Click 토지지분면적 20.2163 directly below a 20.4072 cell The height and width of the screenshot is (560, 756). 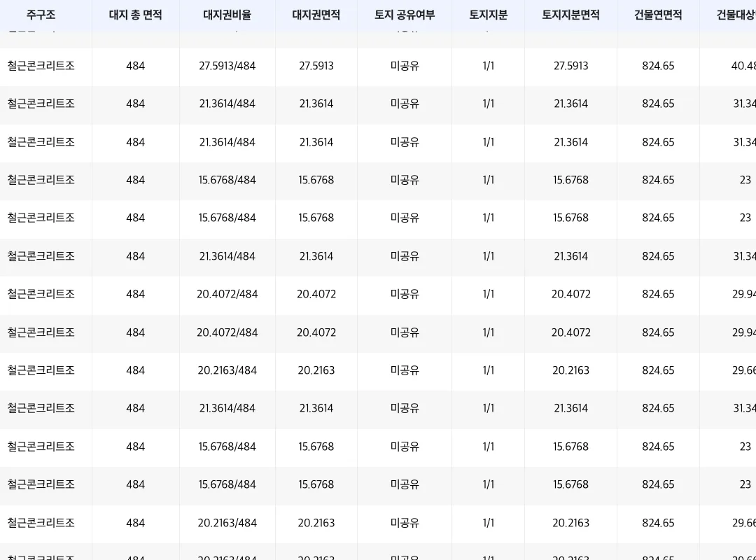coord(571,370)
